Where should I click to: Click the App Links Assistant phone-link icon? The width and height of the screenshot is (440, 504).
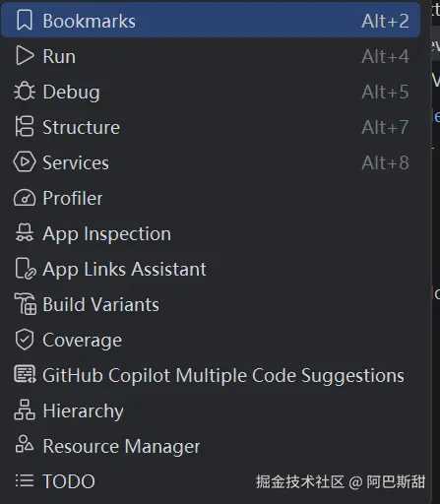[x=26, y=269]
